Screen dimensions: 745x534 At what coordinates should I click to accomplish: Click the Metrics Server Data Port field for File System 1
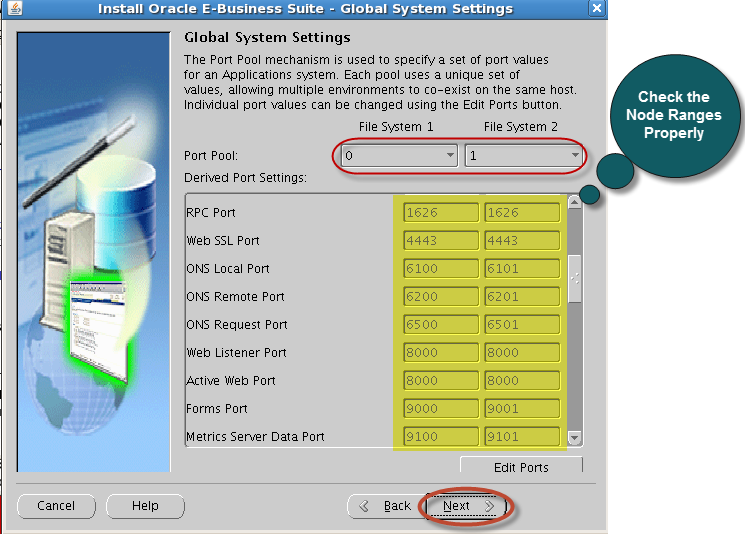[x=441, y=437]
